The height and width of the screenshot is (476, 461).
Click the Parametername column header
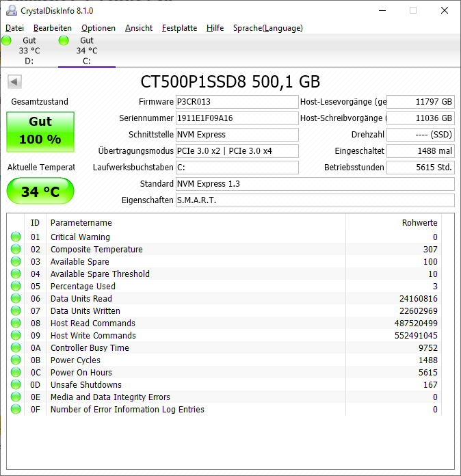(196, 222)
